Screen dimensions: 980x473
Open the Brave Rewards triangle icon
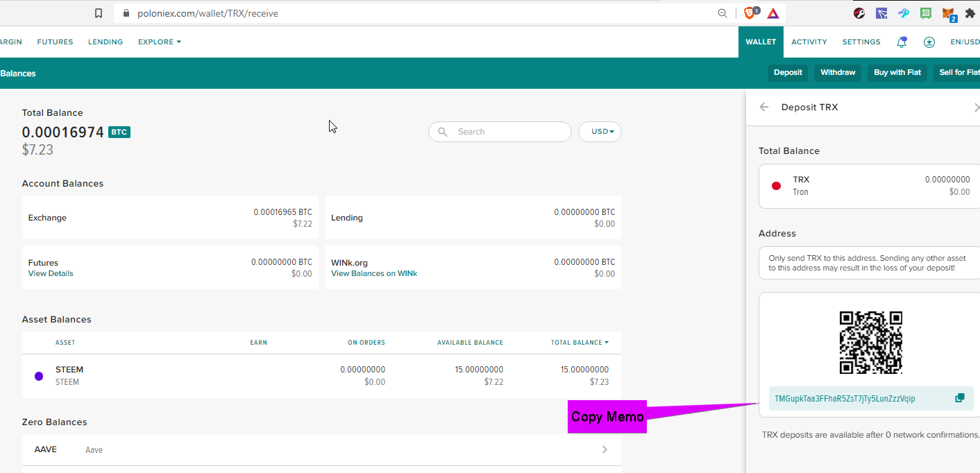[x=773, y=13]
